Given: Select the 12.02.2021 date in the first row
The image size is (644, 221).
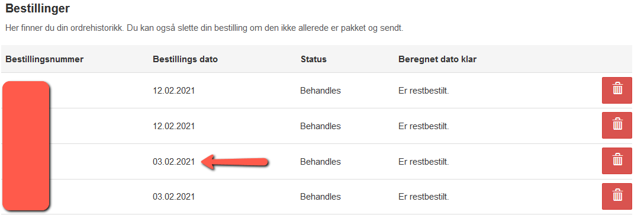Looking at the screenshot, I should pos(174,91).
